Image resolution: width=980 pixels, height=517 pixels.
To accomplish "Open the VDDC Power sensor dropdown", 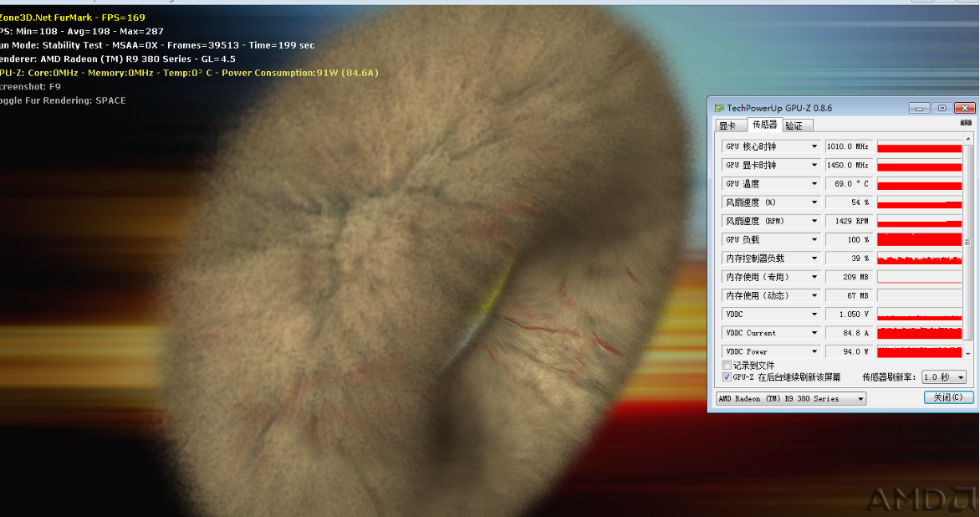I will pos(814,352).
